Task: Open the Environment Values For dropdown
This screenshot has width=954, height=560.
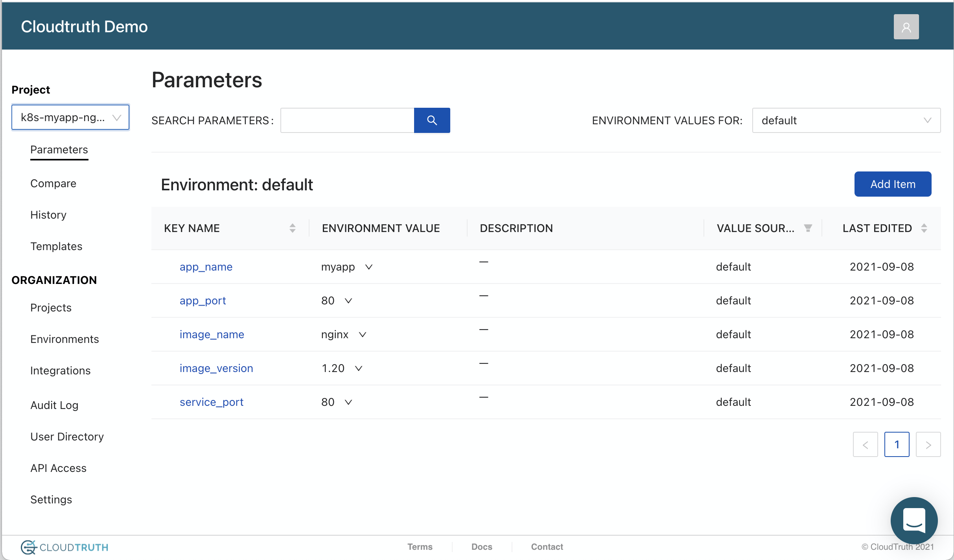Action: pyautogui.click(x=846, y=120)
